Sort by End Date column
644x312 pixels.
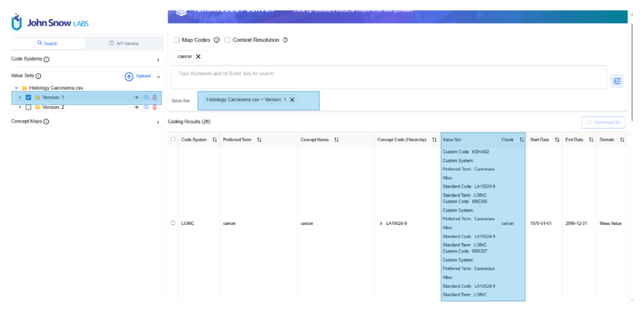tap(591, 140)
